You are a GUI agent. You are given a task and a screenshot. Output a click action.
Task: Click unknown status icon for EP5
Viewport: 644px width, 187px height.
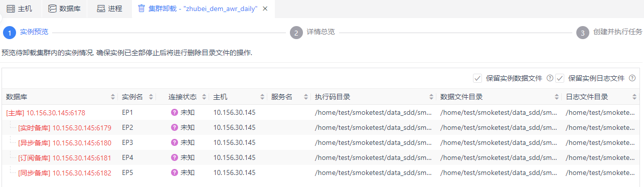tap(175, 172)
